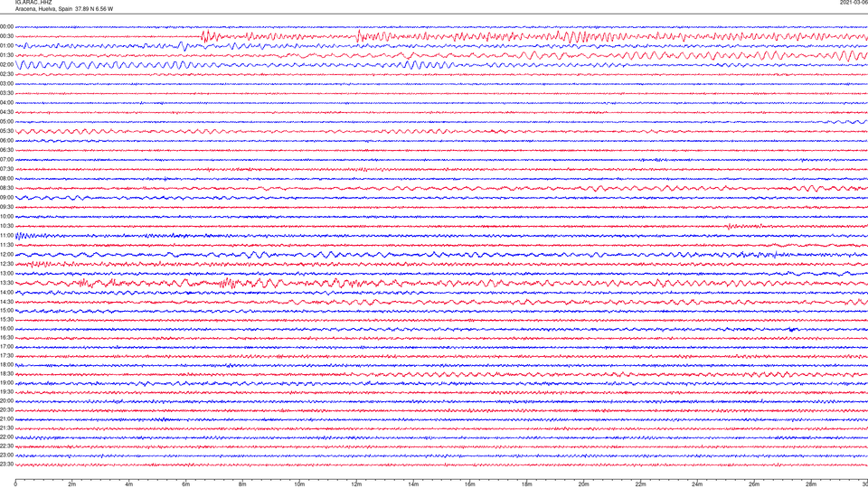This screenshot has height=488, width=868.
Task: Select the 00:30 trace time label
Action: point(6,36)
